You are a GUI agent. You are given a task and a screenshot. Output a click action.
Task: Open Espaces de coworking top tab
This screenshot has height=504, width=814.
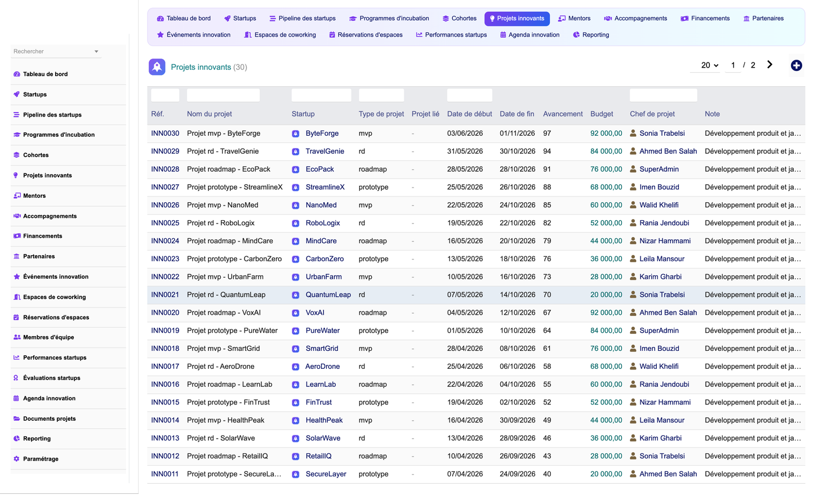[x=280, y=35]
